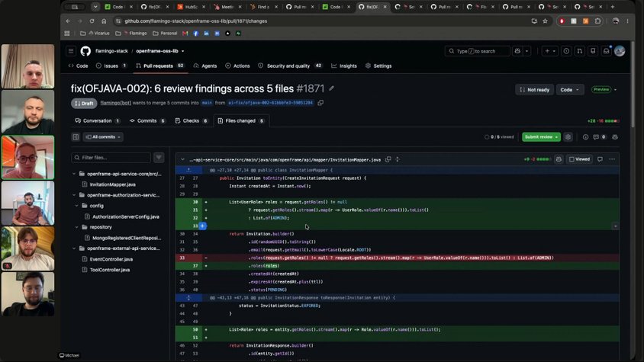
Task: Open the Code repository tab
Action: pyautogui.click(x=78, y=66)
